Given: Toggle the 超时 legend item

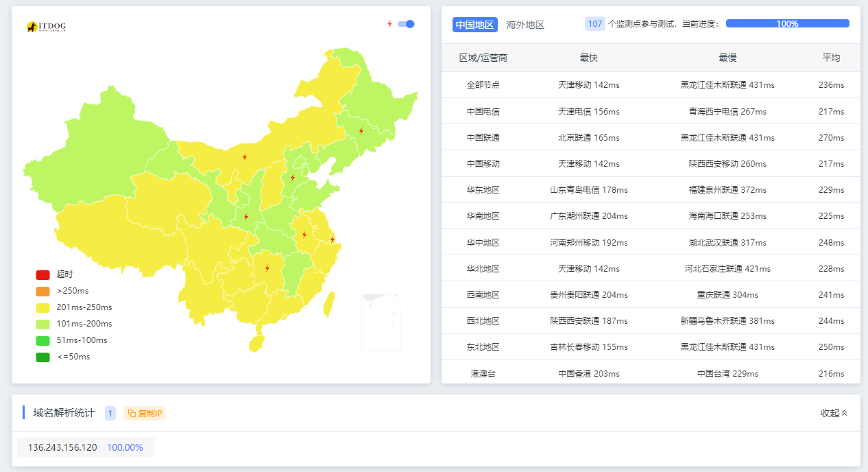Looking at the screenshot, I should 64,274.
